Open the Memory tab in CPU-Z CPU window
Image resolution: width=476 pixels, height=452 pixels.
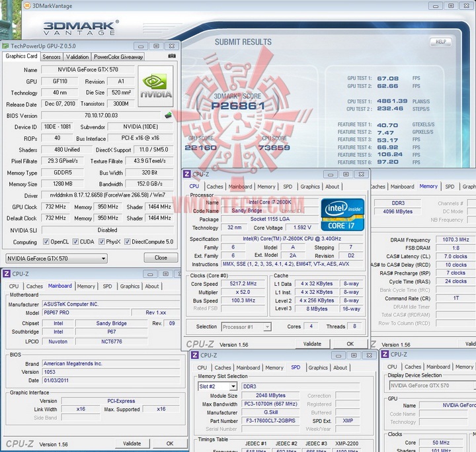pyautogui.click(x=266, y=187)
